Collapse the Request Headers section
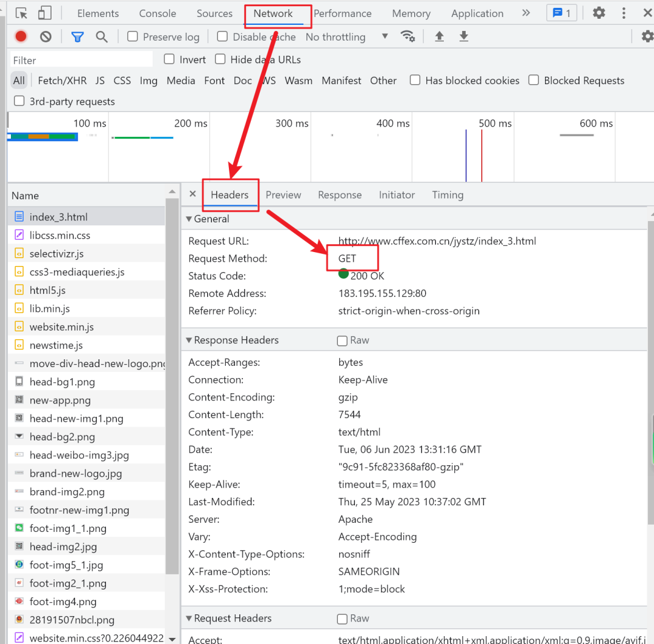654x644 pixels. click(x=189, y=618)
